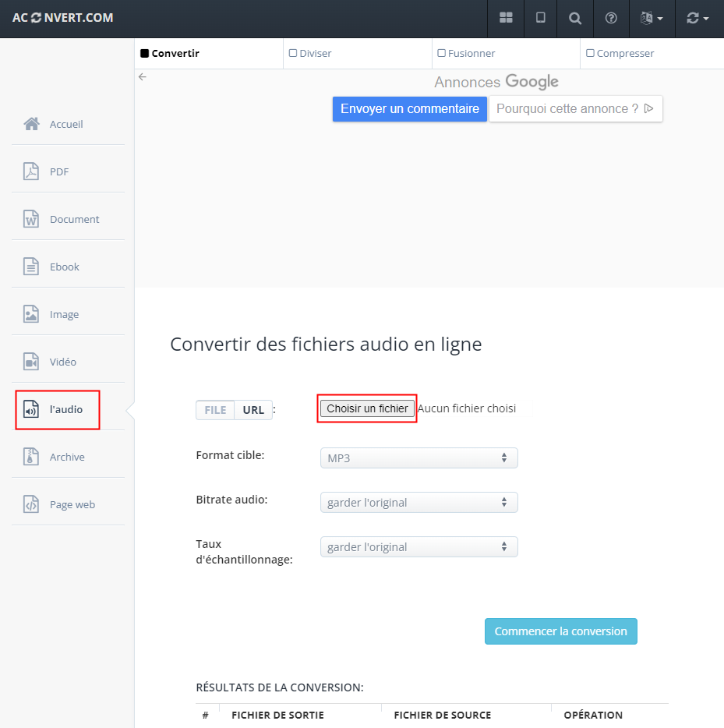Screen dimensions: 724x728
Task: Select the Ebook sidebar icon
Action: click(x=31, y=267)
